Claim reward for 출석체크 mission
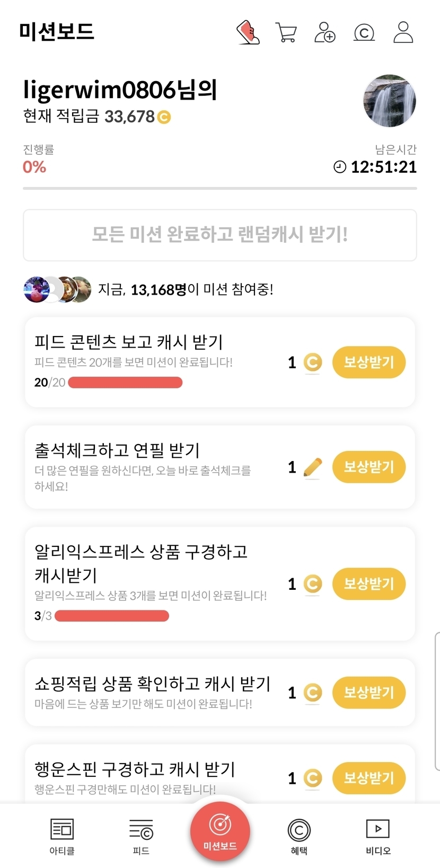Image resolution: width=440 pixels, height=868 pixels. [x=369, y=467]
